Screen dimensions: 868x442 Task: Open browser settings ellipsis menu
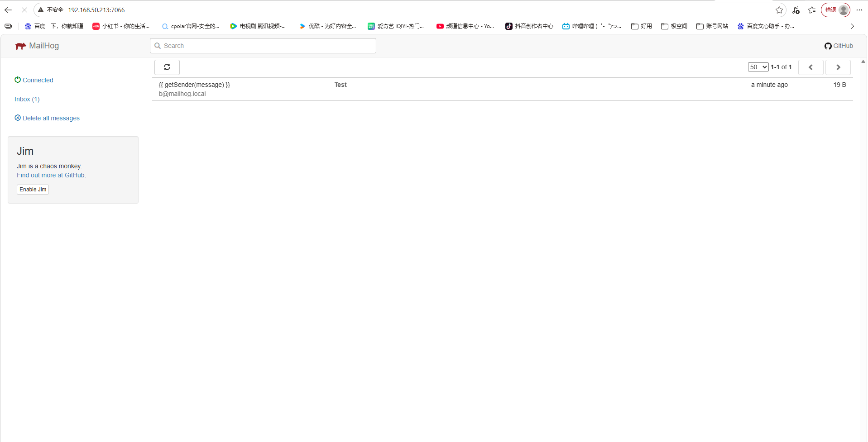[x=859, y=10]
